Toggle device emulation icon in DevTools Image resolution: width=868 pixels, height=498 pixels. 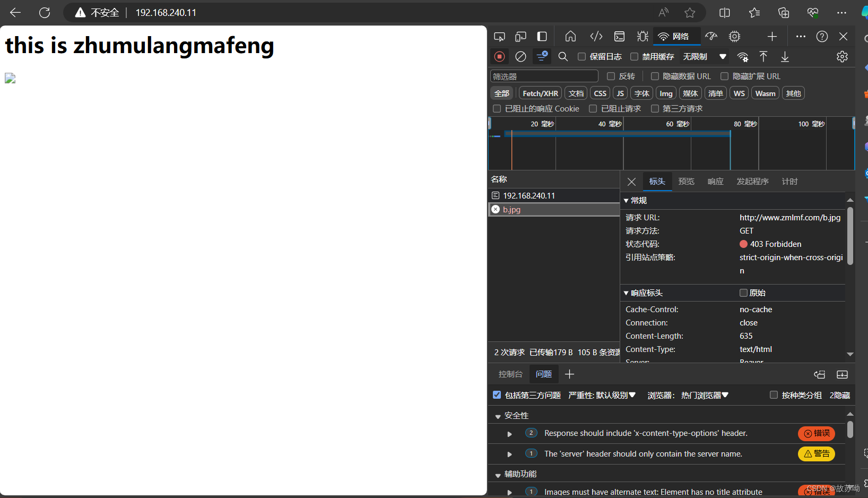click(521, 36)
